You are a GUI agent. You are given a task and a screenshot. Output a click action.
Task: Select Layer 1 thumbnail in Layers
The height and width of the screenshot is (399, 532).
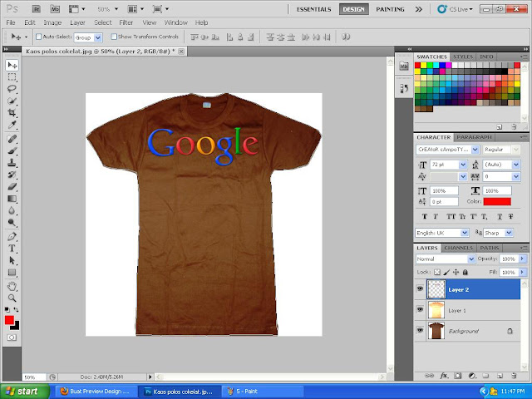pos(436,310)
